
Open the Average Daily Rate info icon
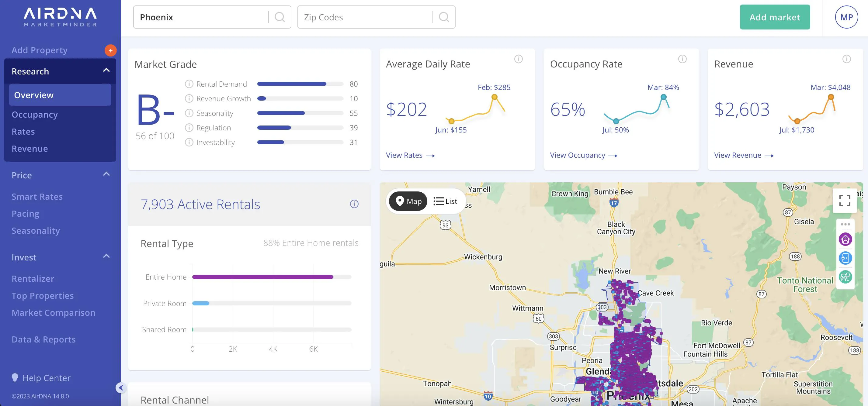tap(518, 59)
